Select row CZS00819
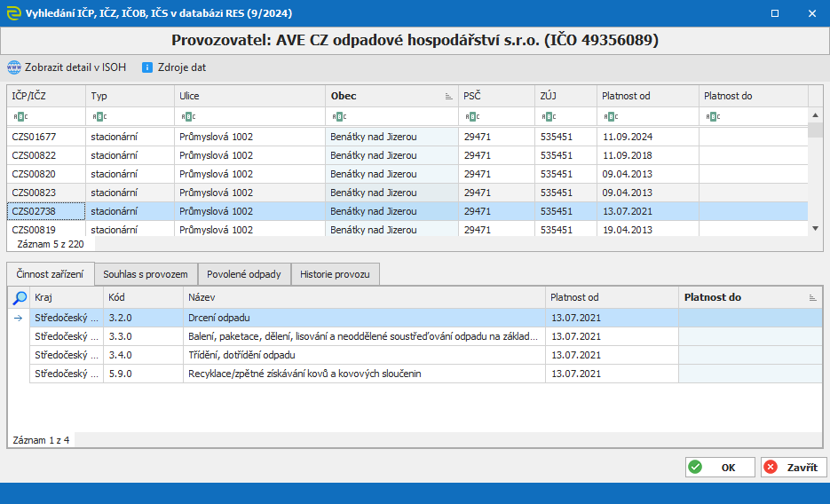Image resolution: width=830 pixels, height=504 pixels. 407,229
